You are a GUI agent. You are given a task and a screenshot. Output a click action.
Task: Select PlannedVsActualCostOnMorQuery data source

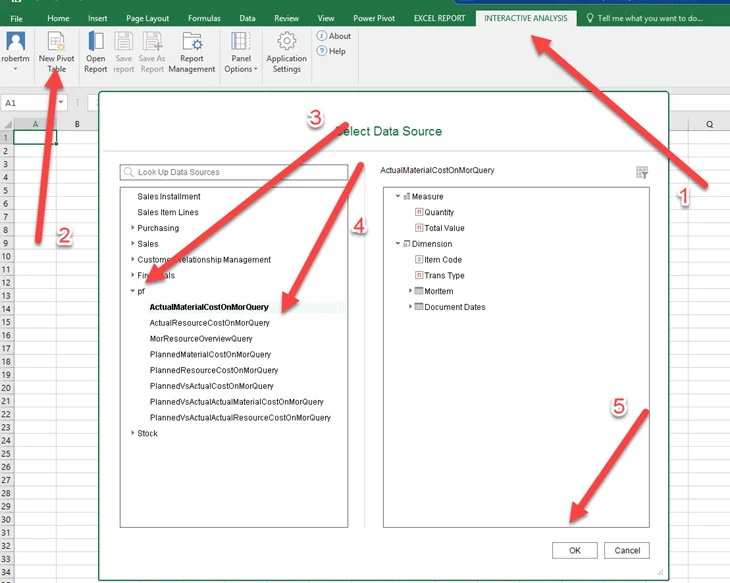[x=212, y=386]
